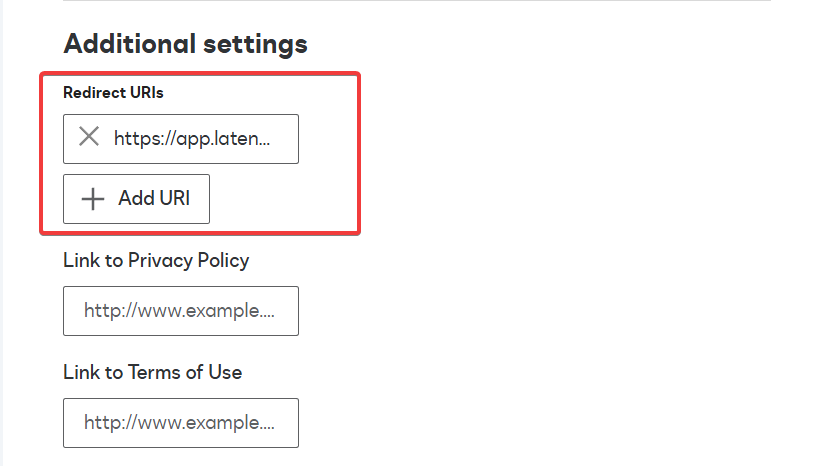Viewport: 825px width, 466px height.
Task: Click the horizontal divider above Additional settings
Action: point(417,1)
